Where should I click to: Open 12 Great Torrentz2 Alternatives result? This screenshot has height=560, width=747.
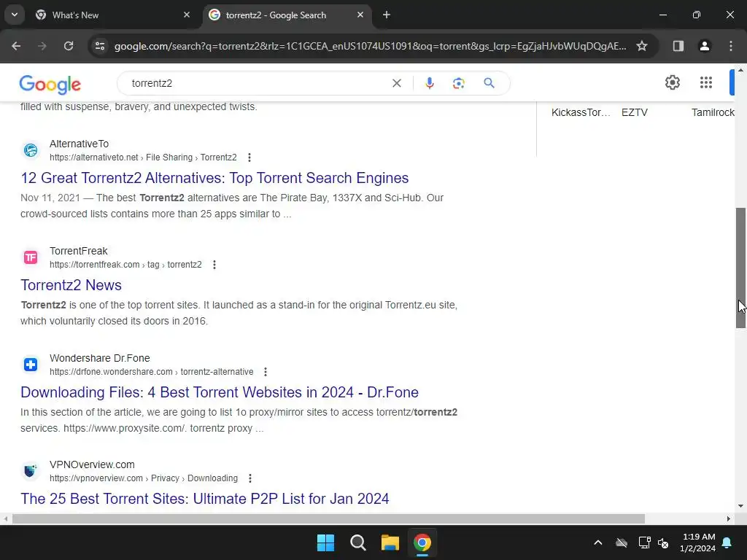[214, 178]
